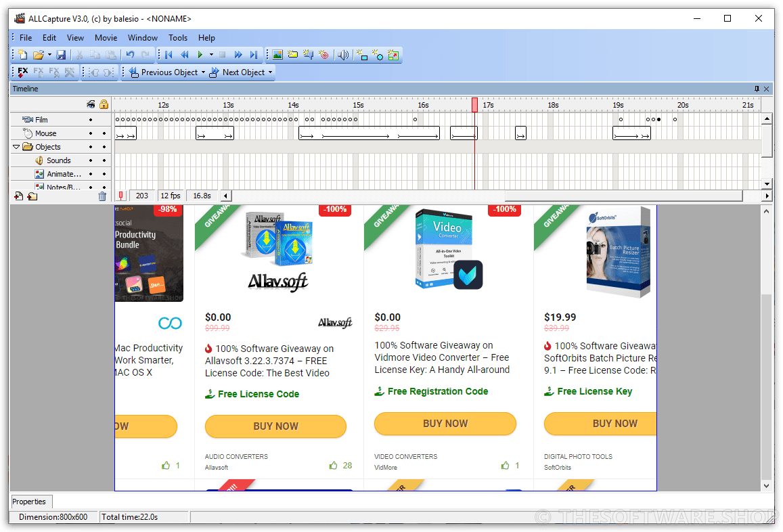
Task: Click the red playhead handle on the ruler
Action: click(x=474, y=104)
